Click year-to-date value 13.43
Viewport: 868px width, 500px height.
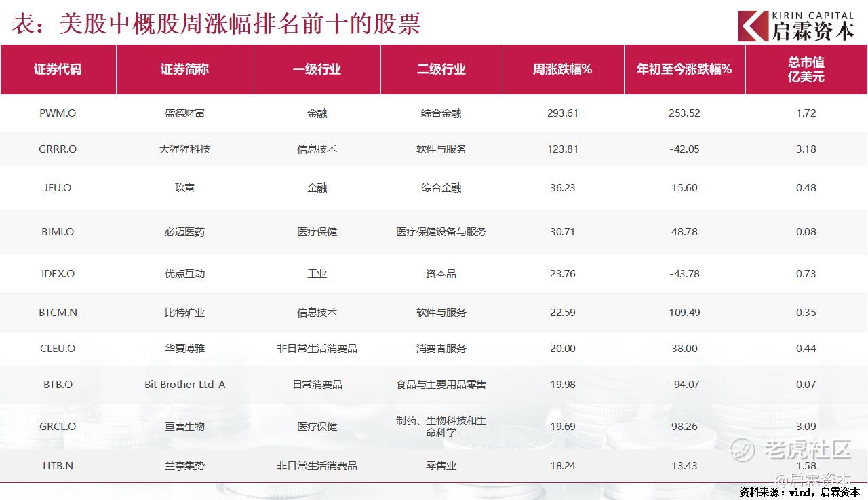pos(684,465)
